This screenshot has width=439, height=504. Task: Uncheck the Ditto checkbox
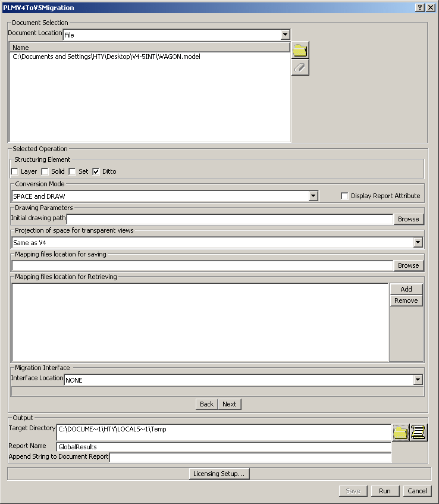click(x=96, y=171)
